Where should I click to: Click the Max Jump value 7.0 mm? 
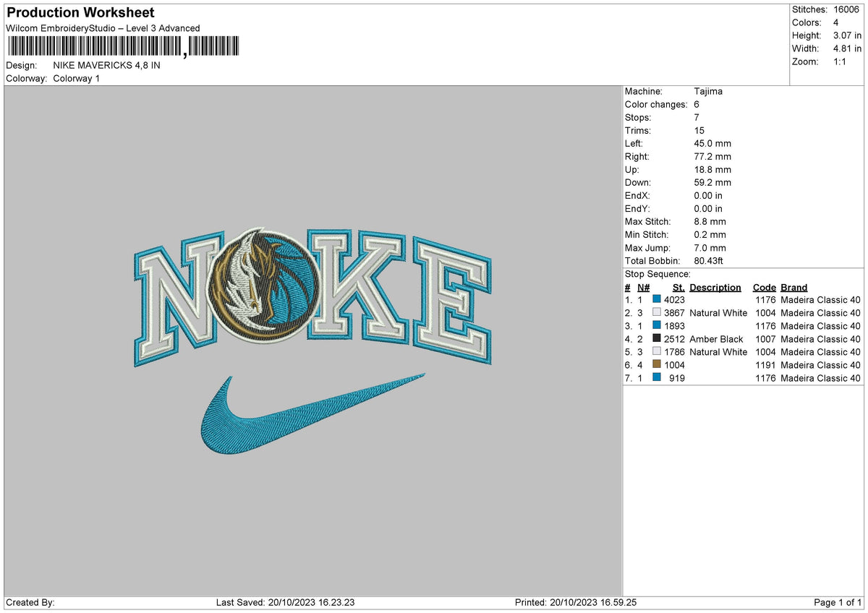(x=710, y=247)
